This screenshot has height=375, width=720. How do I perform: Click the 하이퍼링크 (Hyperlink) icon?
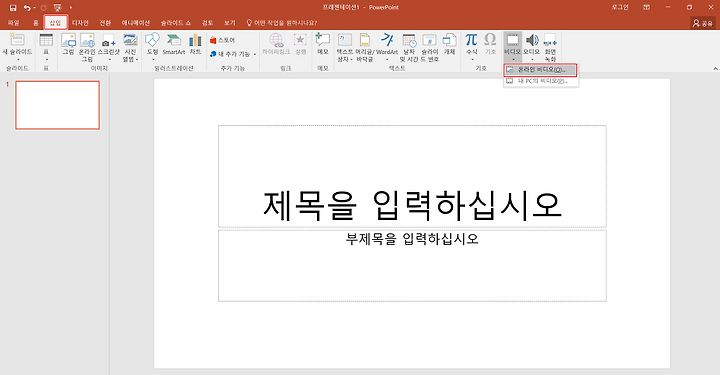pos(276,44)
